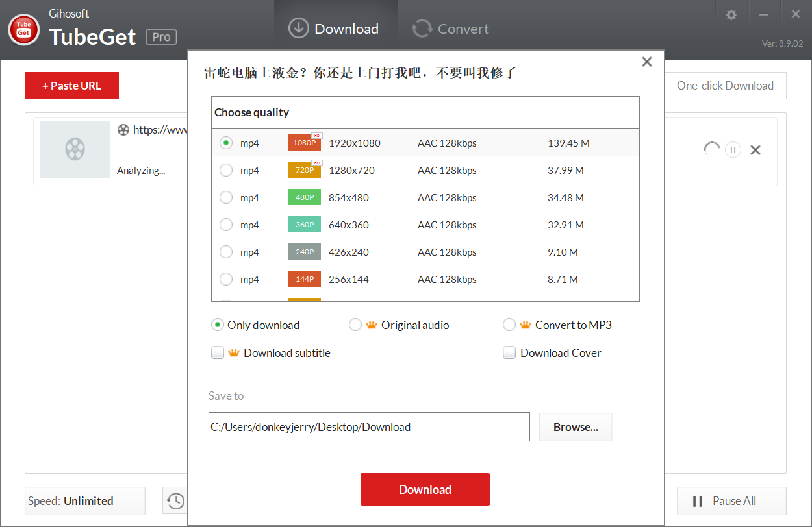Click the red Download button
Image resolution: width=812 pixels, height=527 pixels.
click(x=425, y=489)
